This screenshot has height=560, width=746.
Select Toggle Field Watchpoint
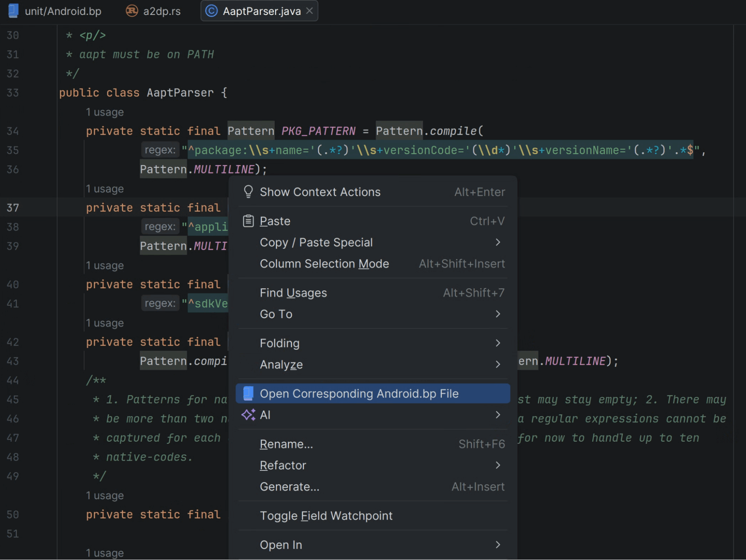coord(373,516)
